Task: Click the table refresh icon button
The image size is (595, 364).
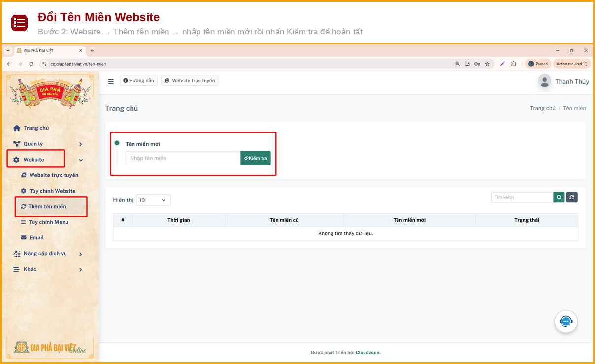Action: point(572,197)
